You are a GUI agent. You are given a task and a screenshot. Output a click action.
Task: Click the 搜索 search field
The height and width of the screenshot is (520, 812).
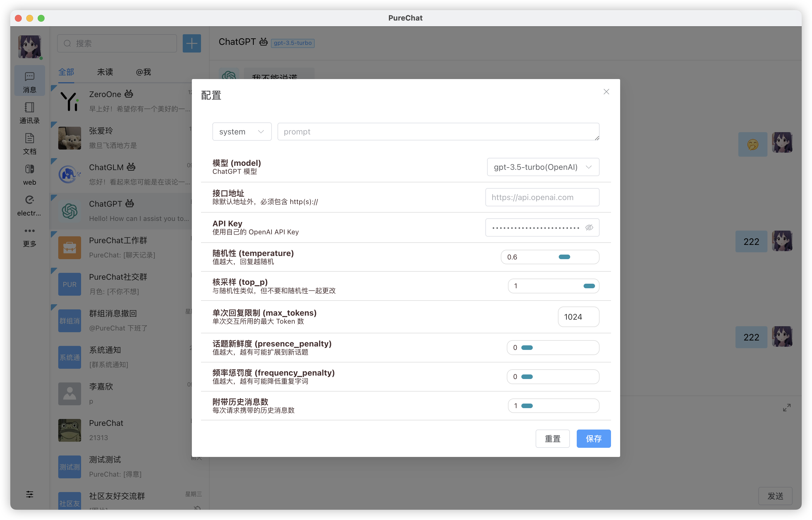click(117, 43)
